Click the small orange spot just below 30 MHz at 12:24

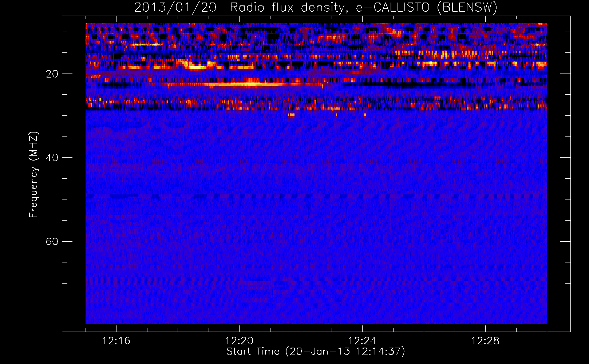click(x=365, y=115)
